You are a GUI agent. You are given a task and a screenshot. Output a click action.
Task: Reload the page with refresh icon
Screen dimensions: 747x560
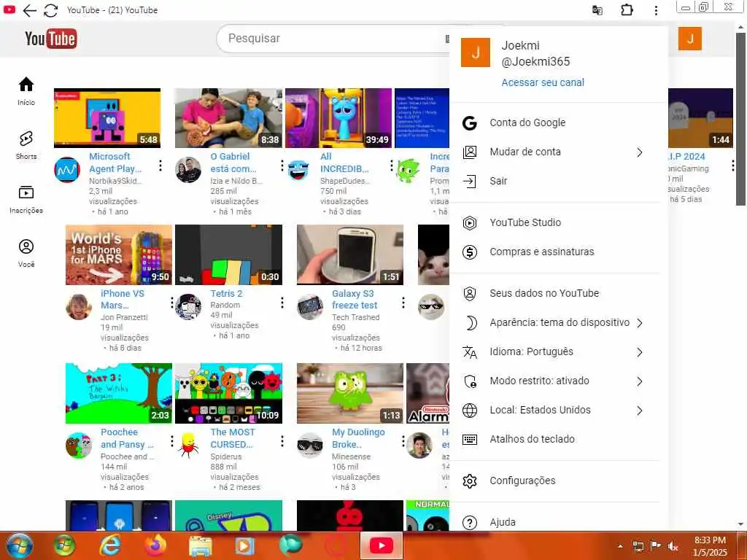click(50, 10)
